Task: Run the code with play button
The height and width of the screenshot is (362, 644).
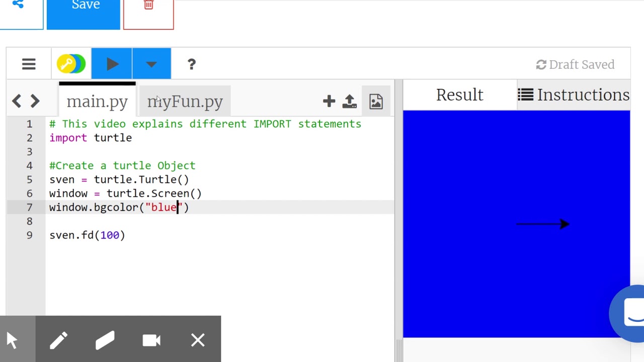Action: [x=112, y=64]
